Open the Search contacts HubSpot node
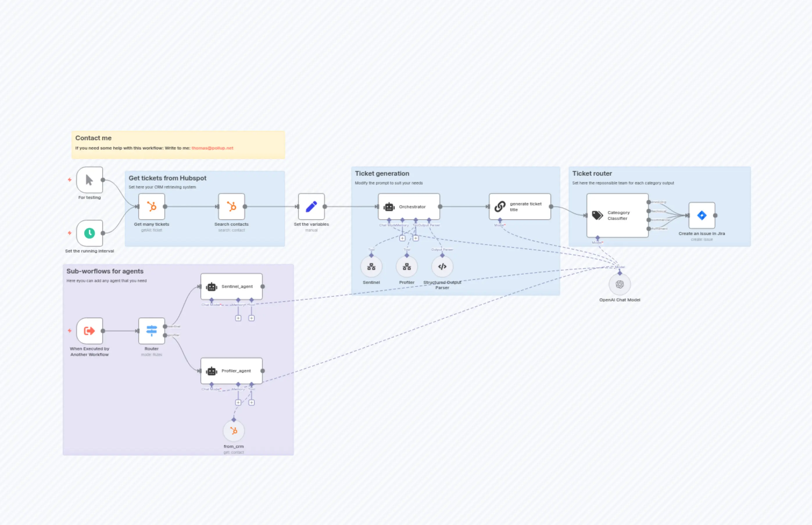The height and width of the screenshot is (525, 812). pyautogui.click(x=231, y=206)
